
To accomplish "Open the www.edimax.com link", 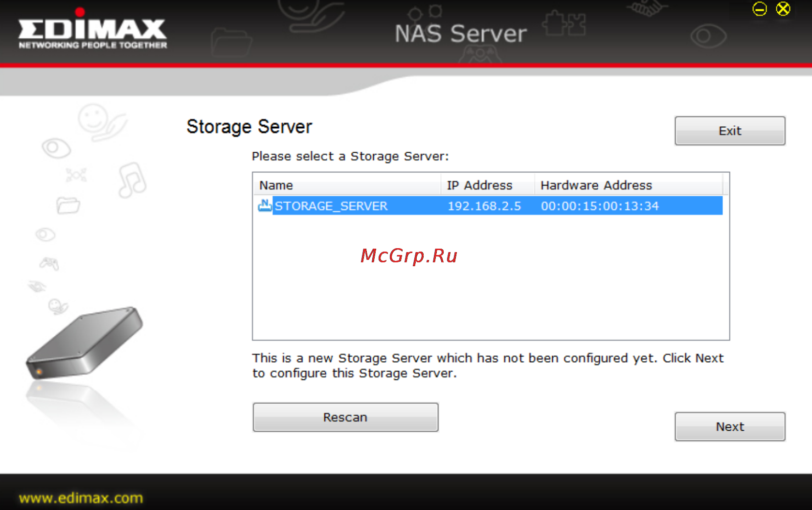I will (81, 498).
